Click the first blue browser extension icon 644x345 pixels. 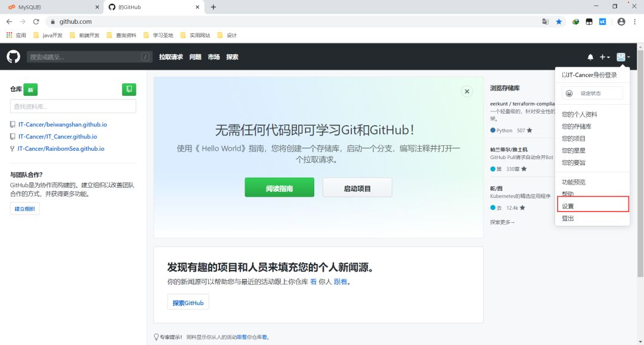(576, 21)
